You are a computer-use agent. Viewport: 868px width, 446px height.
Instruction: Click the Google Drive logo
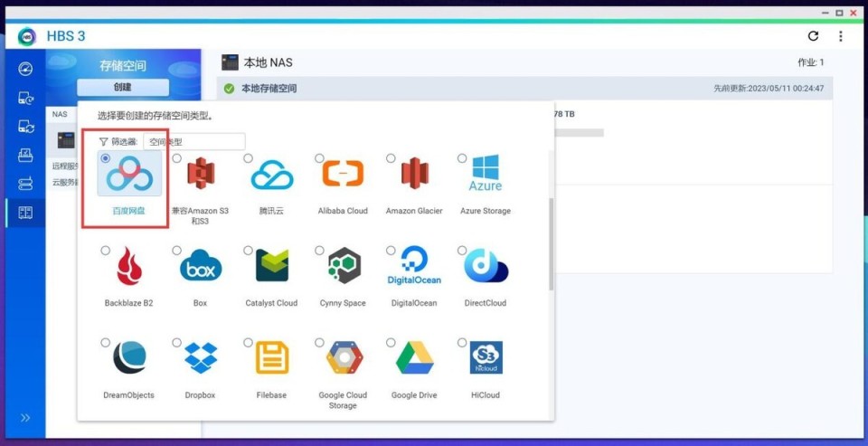[415, 357]
